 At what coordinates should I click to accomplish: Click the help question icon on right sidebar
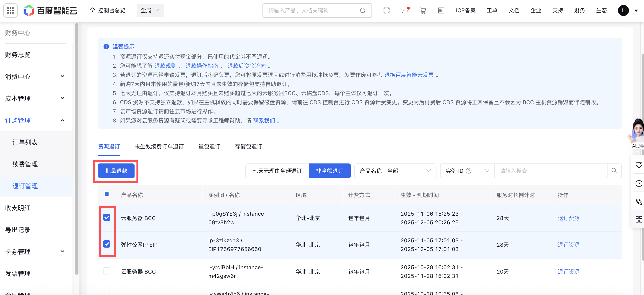(x=639, y=183)
